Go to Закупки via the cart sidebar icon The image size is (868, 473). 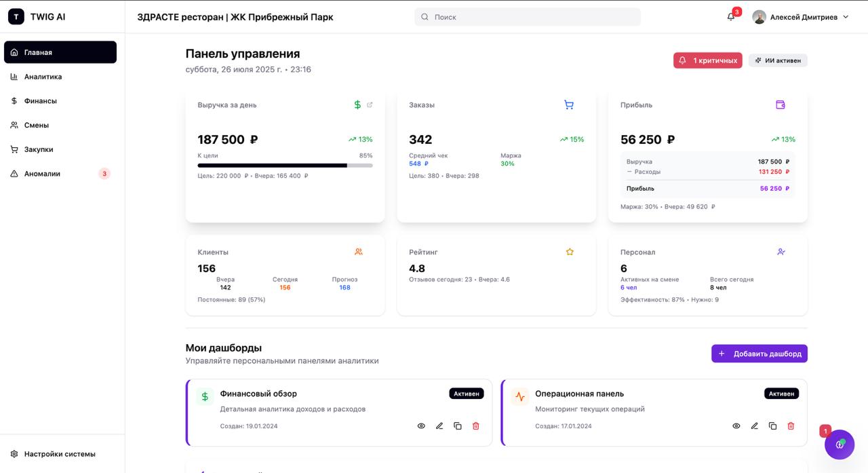(38, 149)
